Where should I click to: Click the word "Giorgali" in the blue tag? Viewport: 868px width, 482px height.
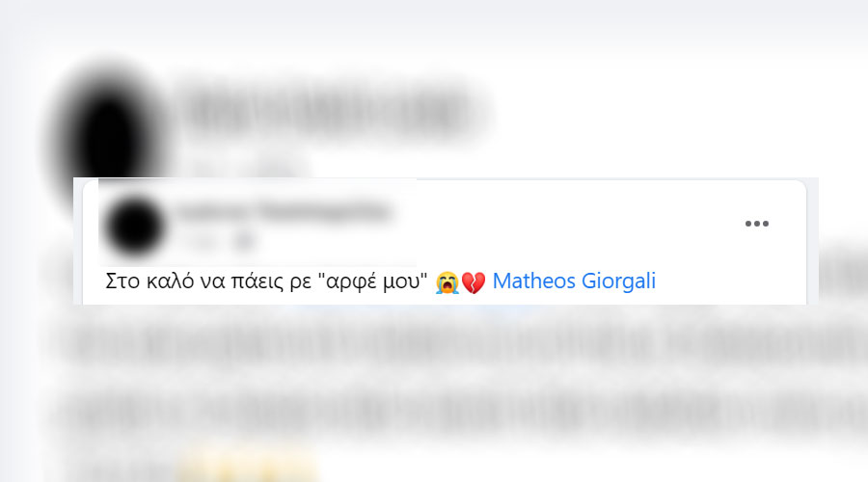pyautogui.click(x=618, y=281)
